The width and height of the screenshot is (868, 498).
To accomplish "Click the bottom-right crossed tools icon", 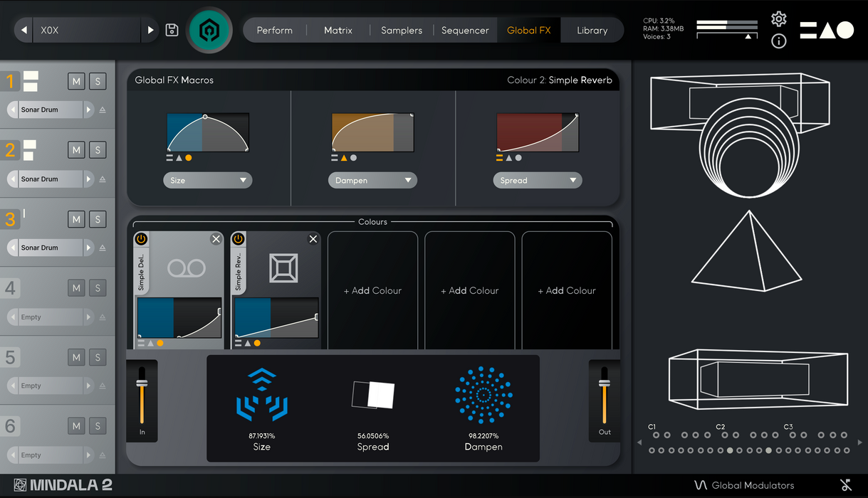I will [846, 485].
